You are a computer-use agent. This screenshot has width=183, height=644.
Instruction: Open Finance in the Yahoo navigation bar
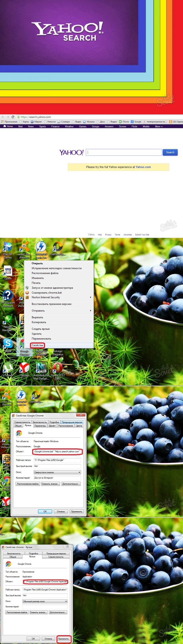coord(55,127)
